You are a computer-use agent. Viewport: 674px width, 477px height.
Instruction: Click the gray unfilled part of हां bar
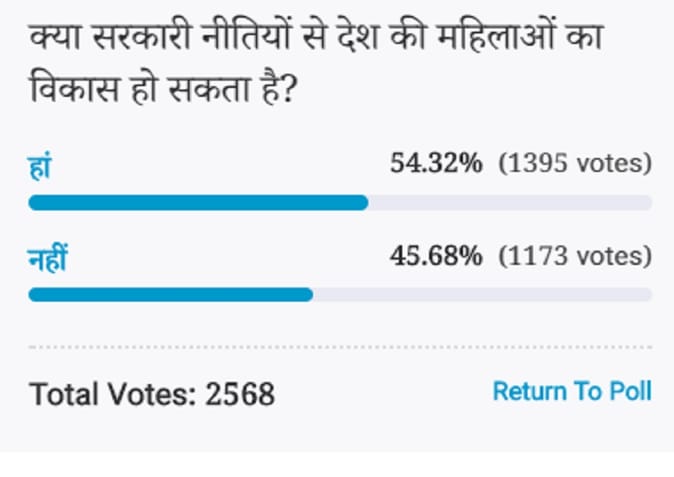point(510,202)
